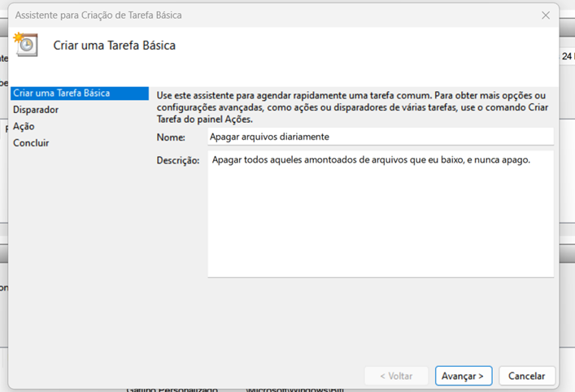Click empty sidebar area below Concluir
575x392 pixels.
77,244
